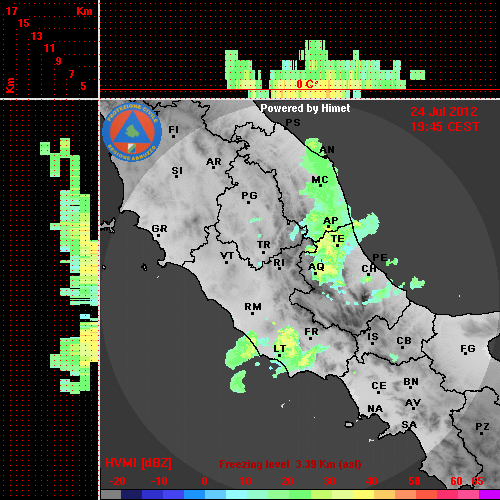The width and height of the screenshot is (500, 500).
Task: Click the 'Powered by Himet' text
Action: (305, 108)
